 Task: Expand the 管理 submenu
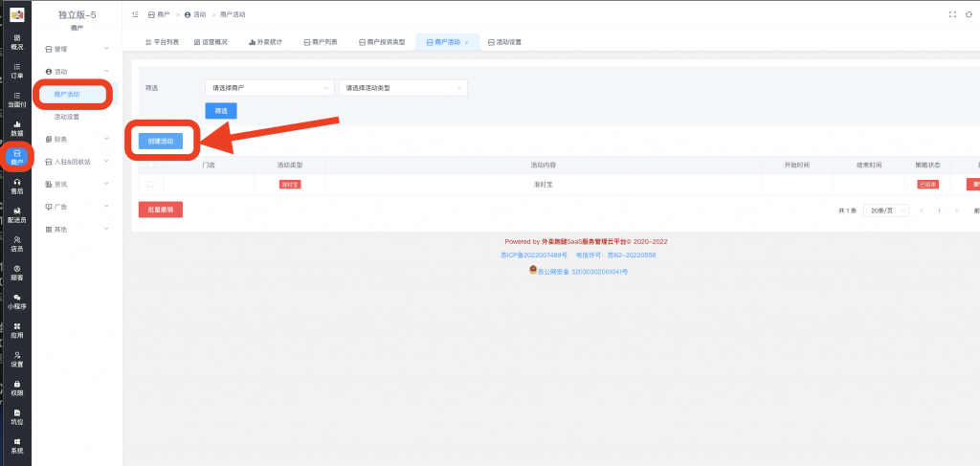point(77,49)
